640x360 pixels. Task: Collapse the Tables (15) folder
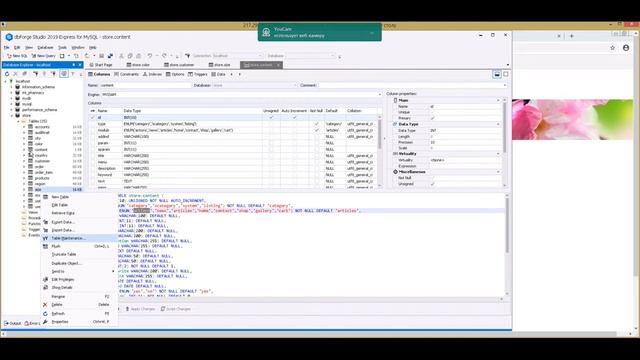point(18,121)
